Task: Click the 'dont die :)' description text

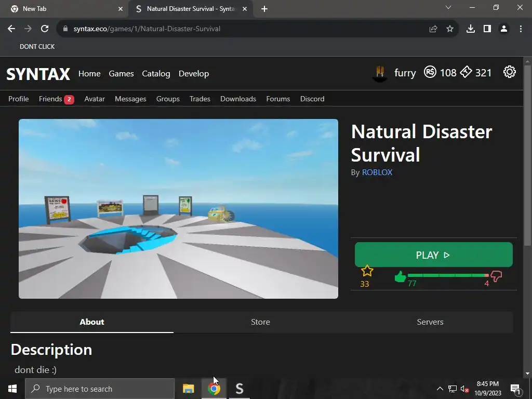Action: [36, 369]
